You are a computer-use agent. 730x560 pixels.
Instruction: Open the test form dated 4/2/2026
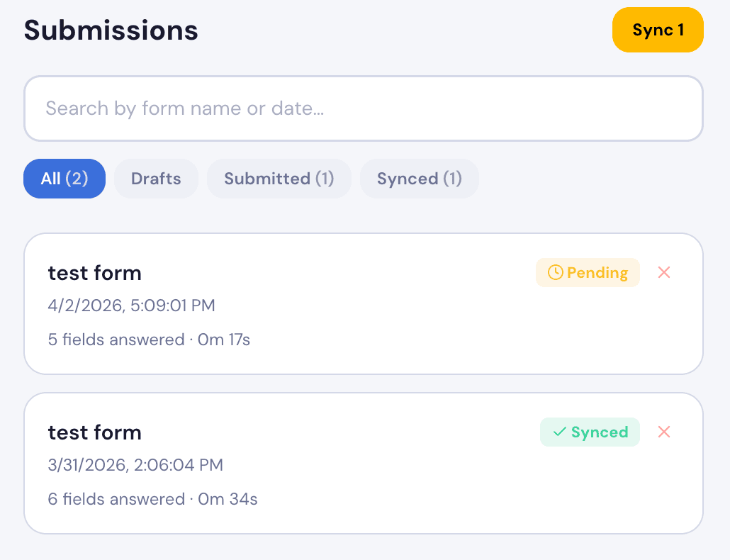[283, 303]
